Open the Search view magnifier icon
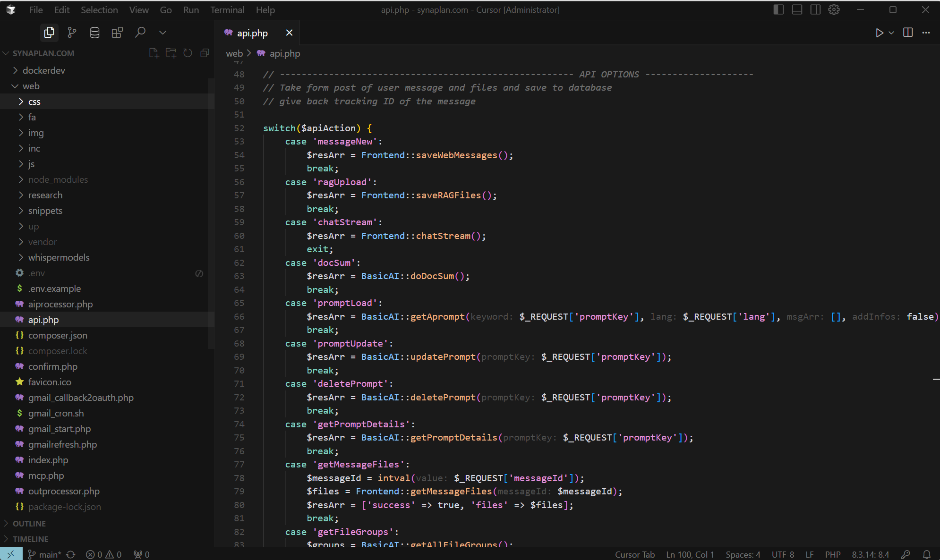Image resolution: width=940 pixels, height=560 pixels. [x=140, y=33]
